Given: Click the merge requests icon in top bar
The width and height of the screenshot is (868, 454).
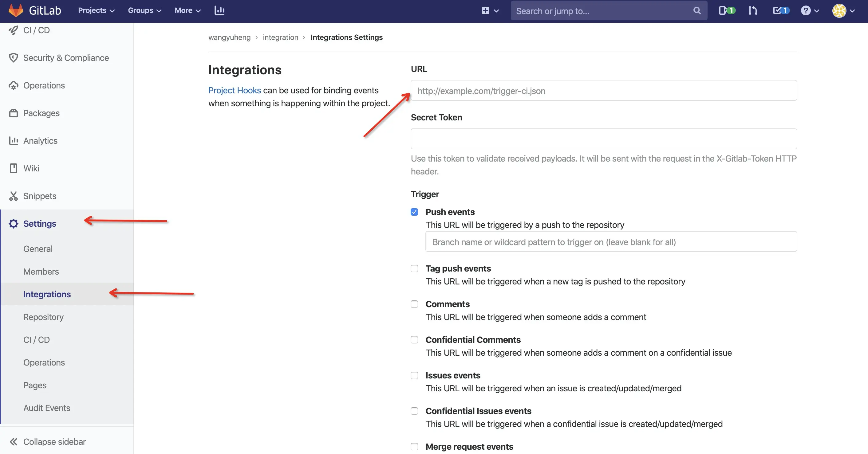Looking at the screenshot, I should [x=753, y=10].
